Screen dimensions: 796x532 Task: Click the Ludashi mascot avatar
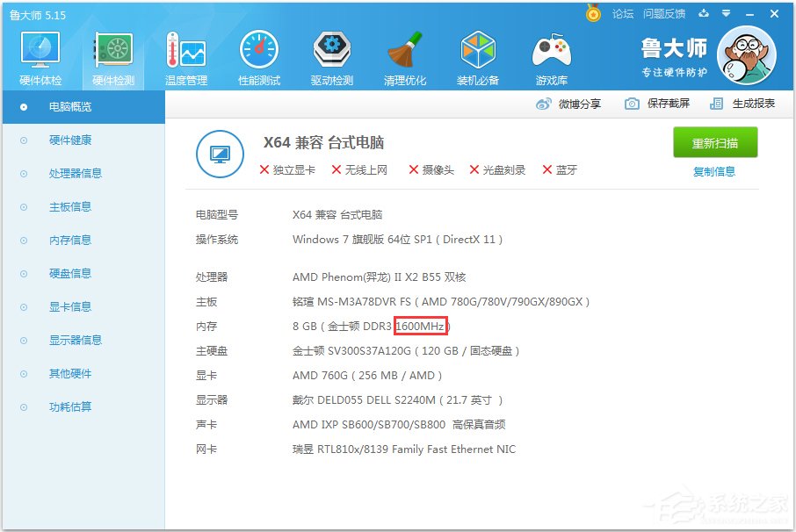pos(746,54)
